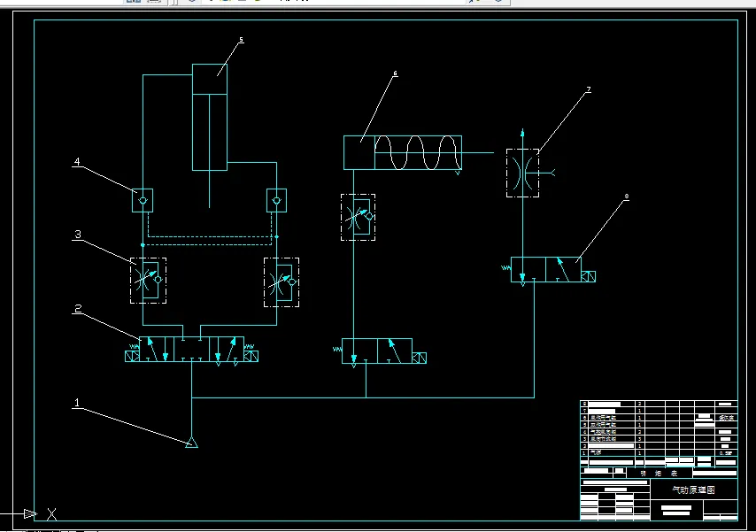
Task: Click the UCS origin arrow icon
Action: [30, 513]
